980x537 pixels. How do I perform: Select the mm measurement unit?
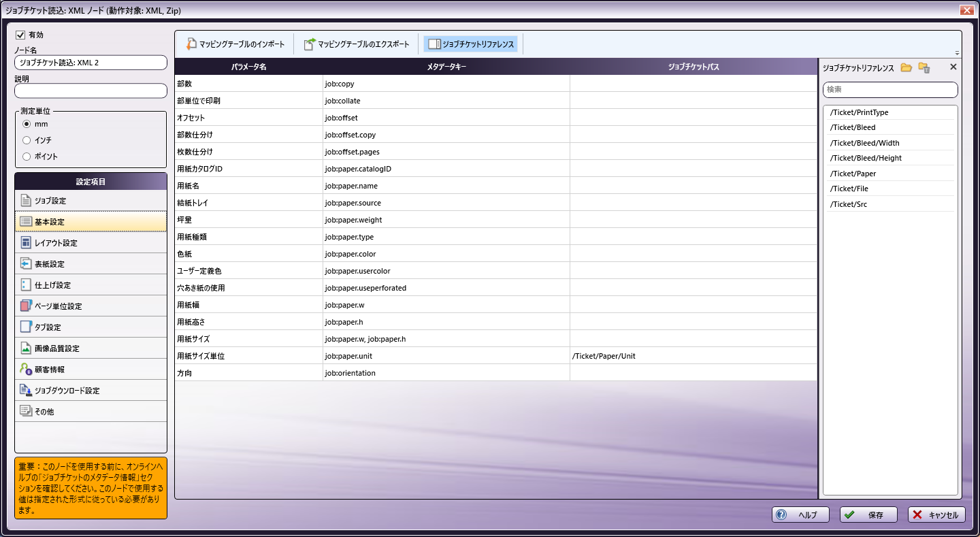27,124
